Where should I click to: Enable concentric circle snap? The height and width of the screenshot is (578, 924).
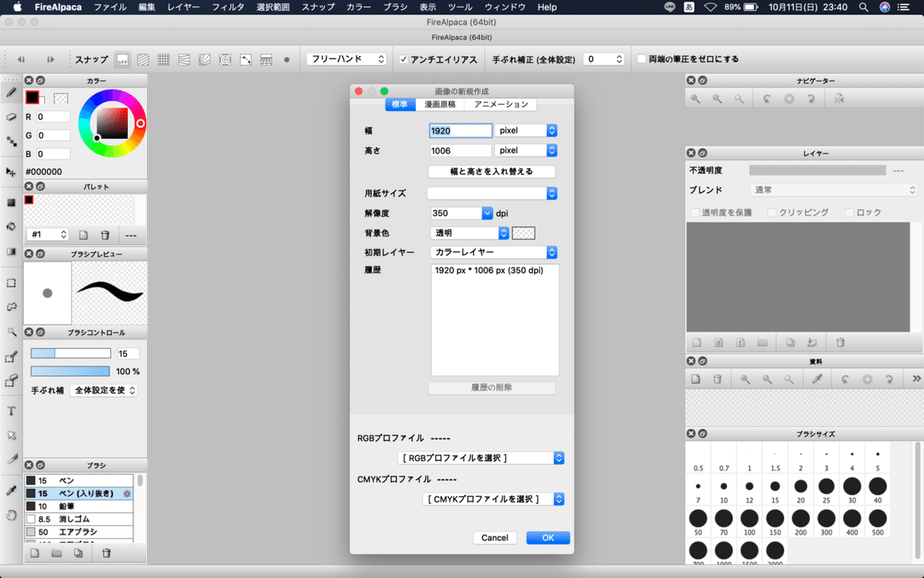tap(225, 59)
